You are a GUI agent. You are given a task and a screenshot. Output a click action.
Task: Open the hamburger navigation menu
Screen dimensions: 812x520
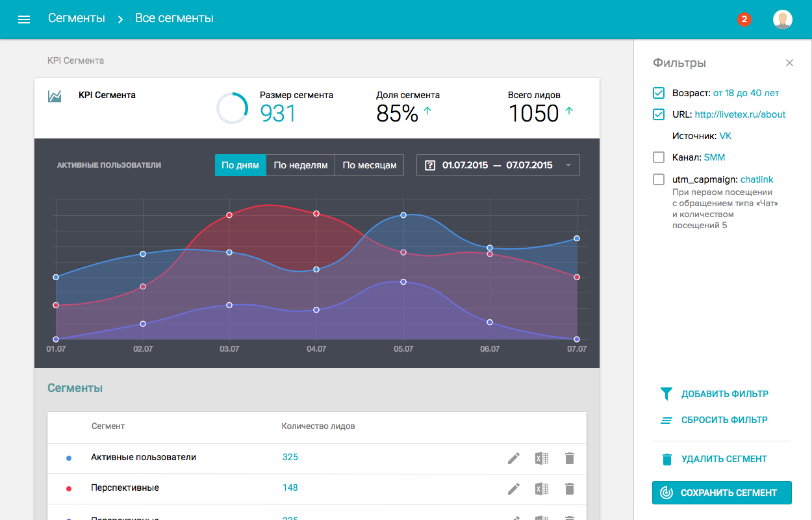24,19
